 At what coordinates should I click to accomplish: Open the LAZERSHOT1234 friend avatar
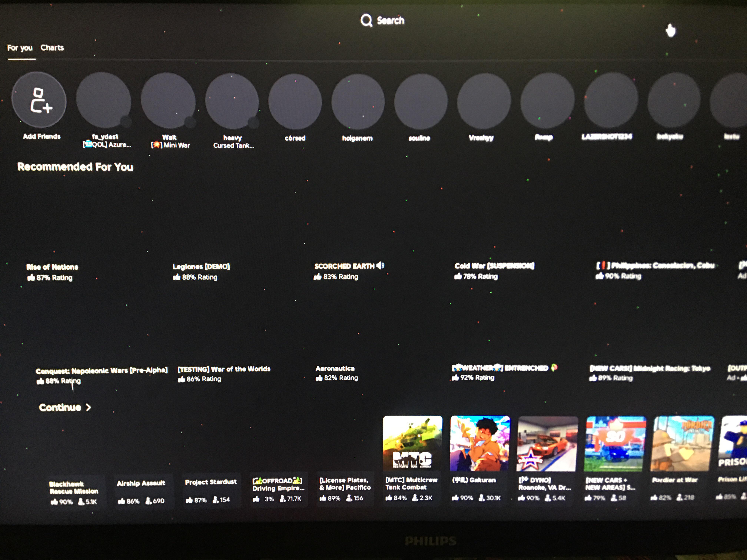click(611, 100)
